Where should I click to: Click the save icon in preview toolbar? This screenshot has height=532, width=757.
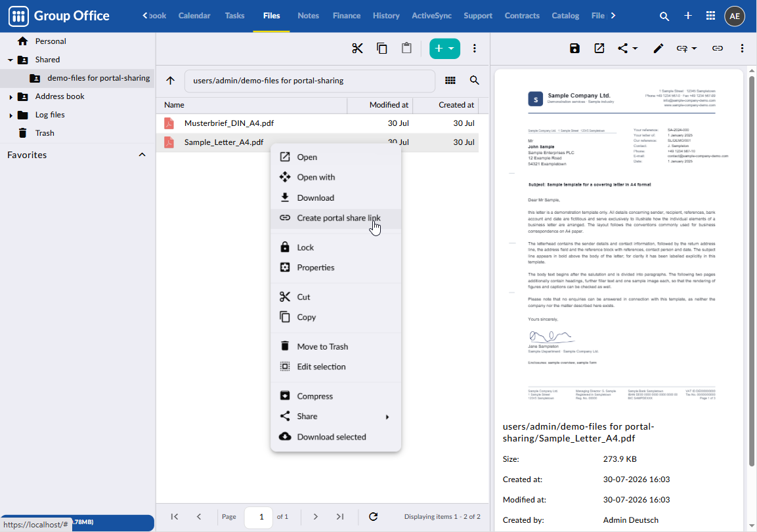pos(574,49)
